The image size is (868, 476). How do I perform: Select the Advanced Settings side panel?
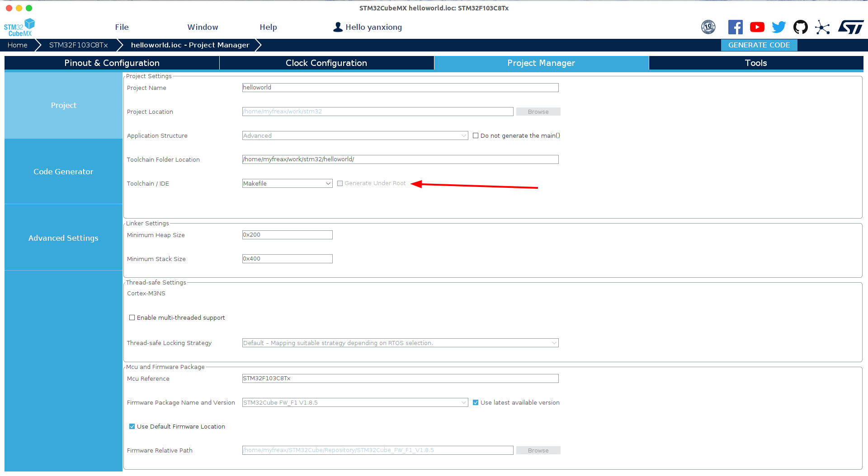tap(63, 238)
